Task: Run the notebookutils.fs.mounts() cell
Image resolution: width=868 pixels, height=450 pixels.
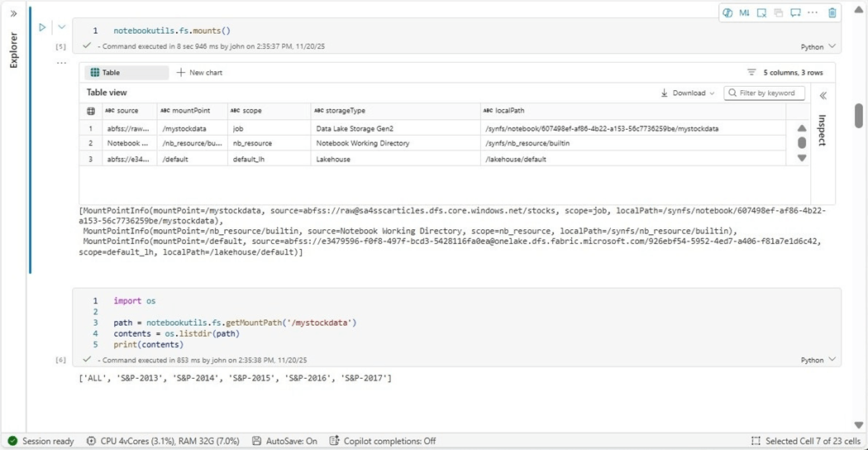Action: (x=42, y=27)
